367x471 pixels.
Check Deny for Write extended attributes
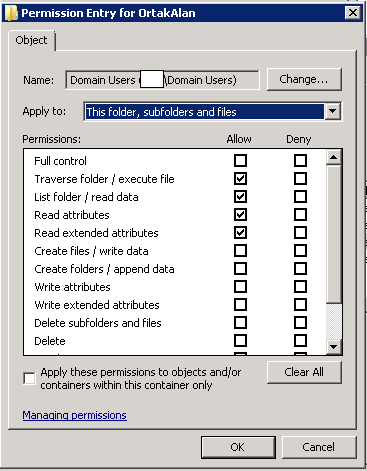[300, 305]
